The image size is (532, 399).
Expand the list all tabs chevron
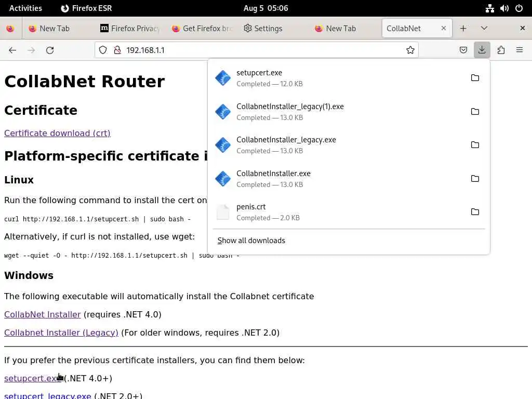pos(484,29)
